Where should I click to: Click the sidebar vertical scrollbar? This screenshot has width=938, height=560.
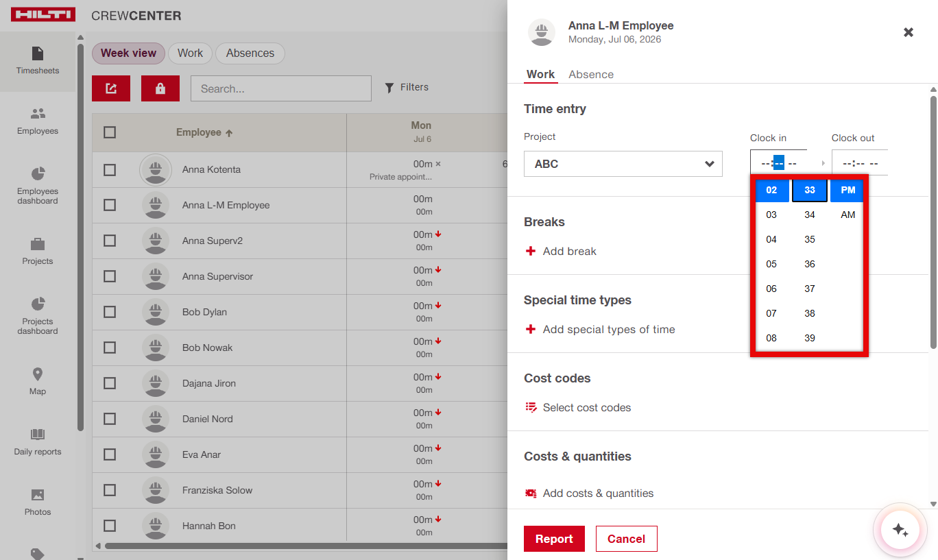pyautogui.click(x=80, y=236)
